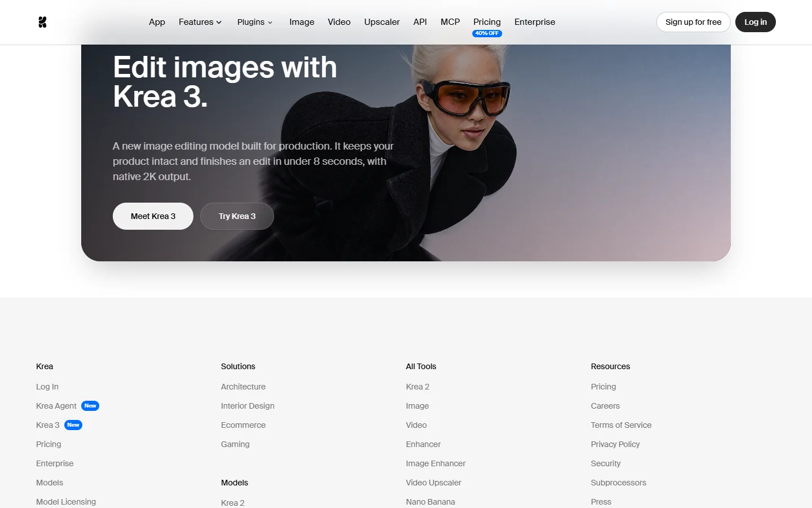
Task: Click the Try Krea 3 button
Action: click(x=237, y=216)
